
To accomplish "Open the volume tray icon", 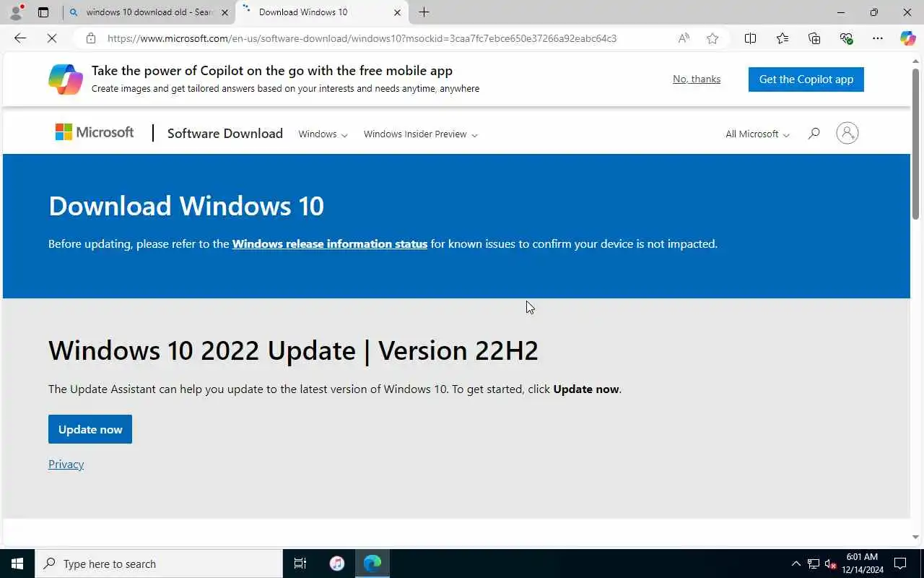I will click(x=831, y=564).
